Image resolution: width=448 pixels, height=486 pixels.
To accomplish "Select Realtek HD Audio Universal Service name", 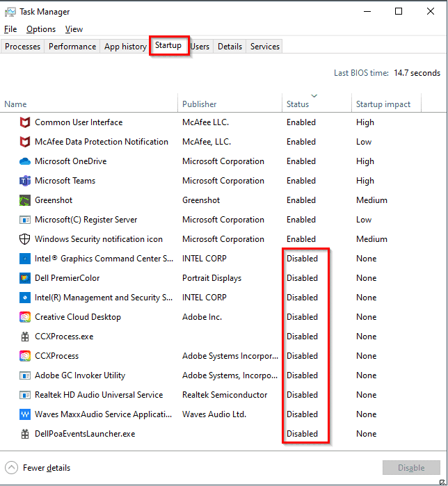I will (x=99, y=395).
